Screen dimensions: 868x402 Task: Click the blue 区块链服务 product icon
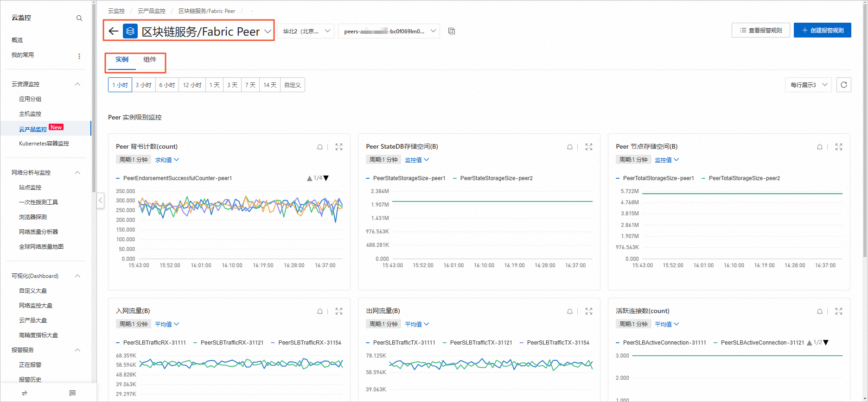coord(130,31)
